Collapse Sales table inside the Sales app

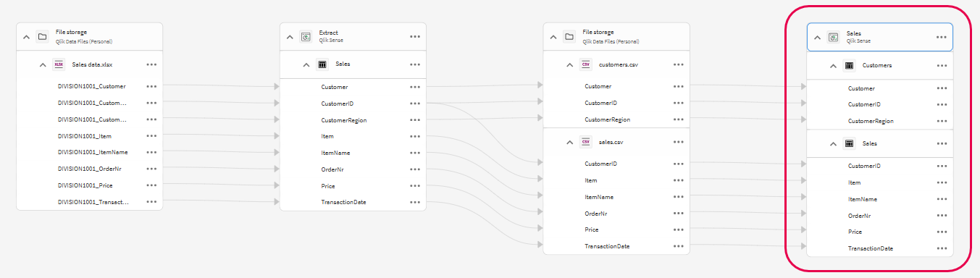point(833,143)
